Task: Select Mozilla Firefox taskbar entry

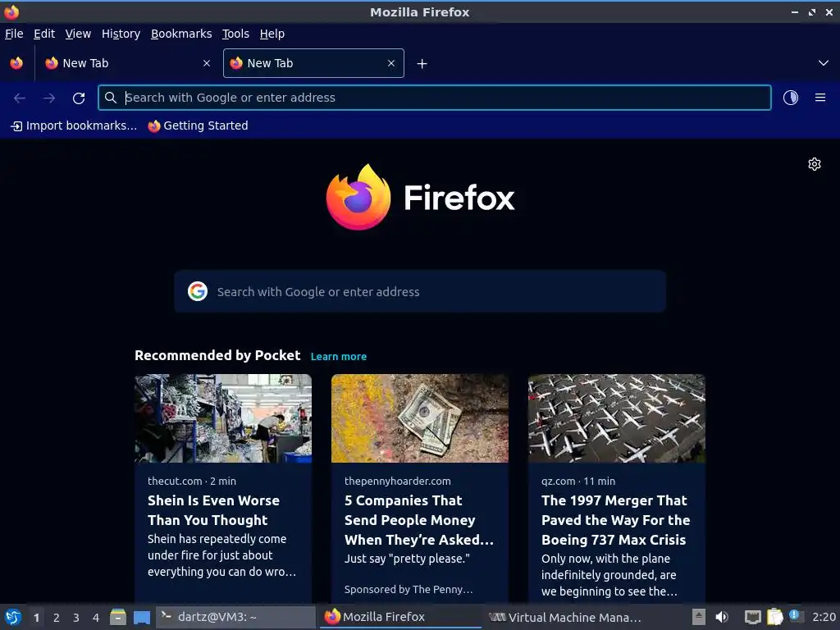Action: 400,617
